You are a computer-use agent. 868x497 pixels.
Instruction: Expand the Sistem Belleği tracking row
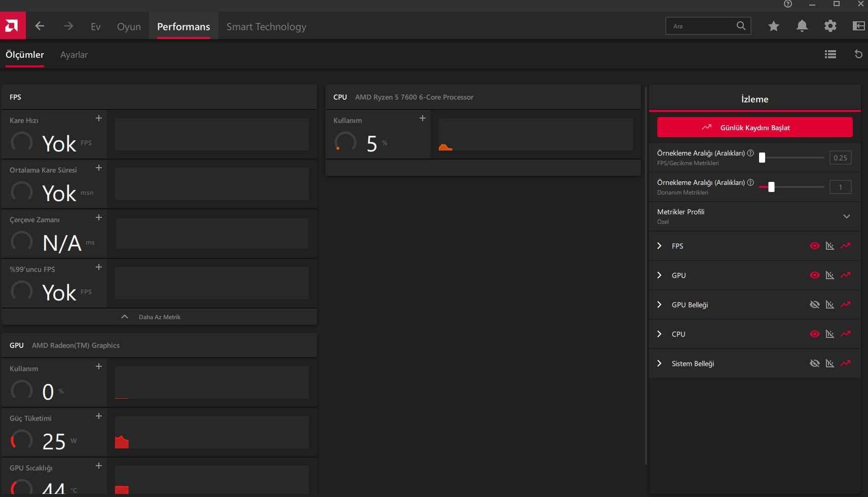tap(659, 363)
